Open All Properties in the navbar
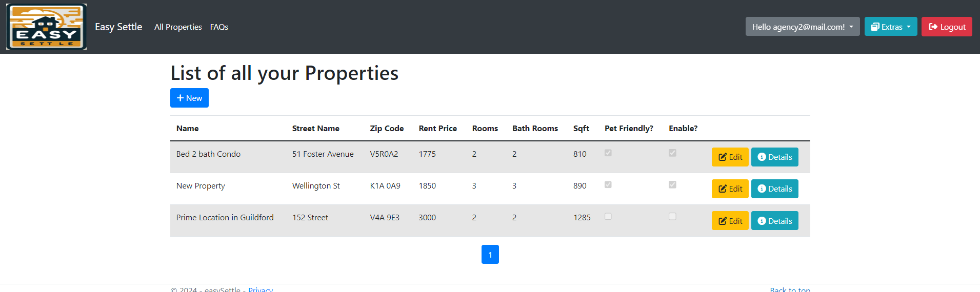 (178, 27)
